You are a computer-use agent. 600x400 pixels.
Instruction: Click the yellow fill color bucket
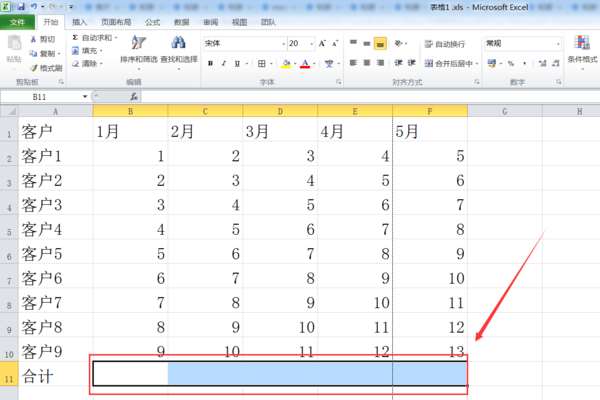click(x=286, y=63)
